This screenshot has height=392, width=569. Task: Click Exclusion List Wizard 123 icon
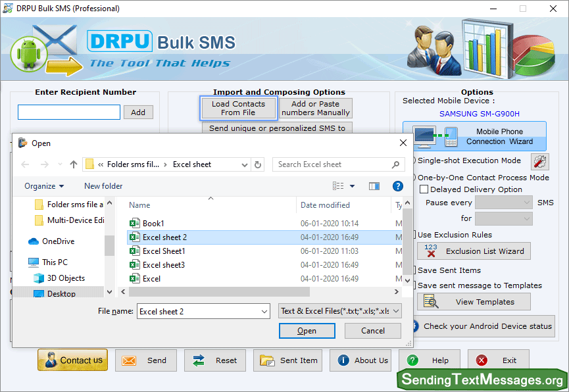tap(431, 251)
